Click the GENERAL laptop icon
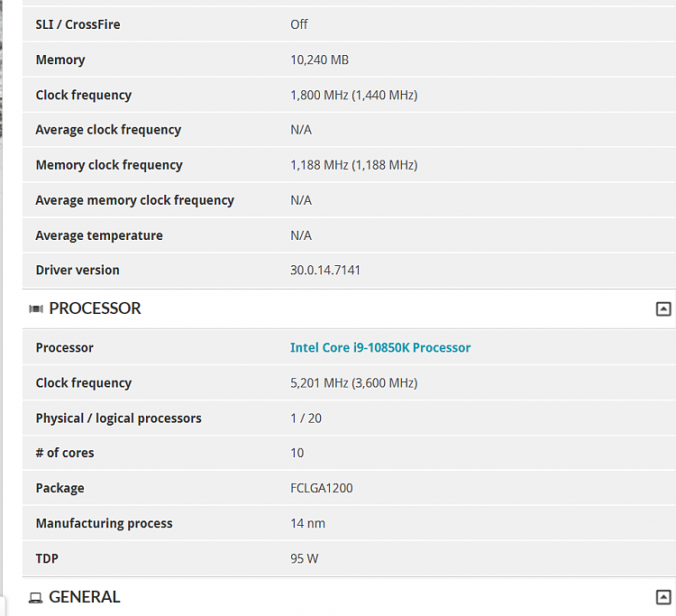Screen dimensions: 676x616 (x=35, y=597)
